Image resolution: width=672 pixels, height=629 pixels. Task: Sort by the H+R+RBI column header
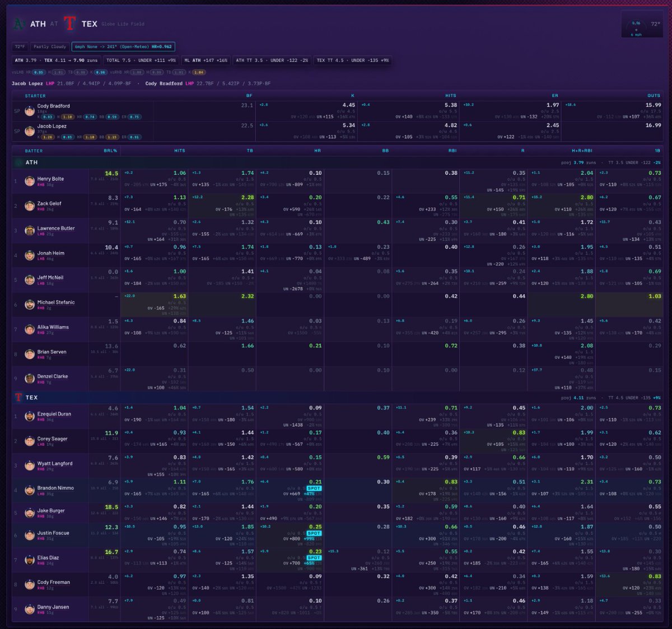point(583,151)
